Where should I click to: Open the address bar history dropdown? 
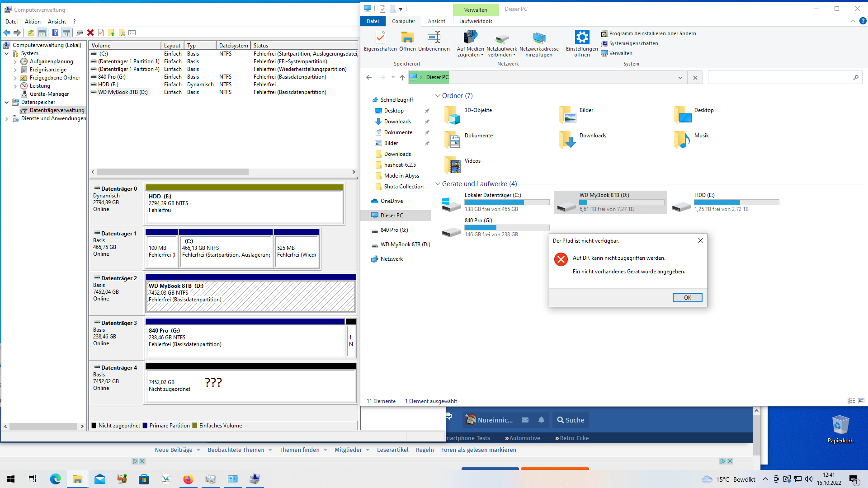point(680,77)
